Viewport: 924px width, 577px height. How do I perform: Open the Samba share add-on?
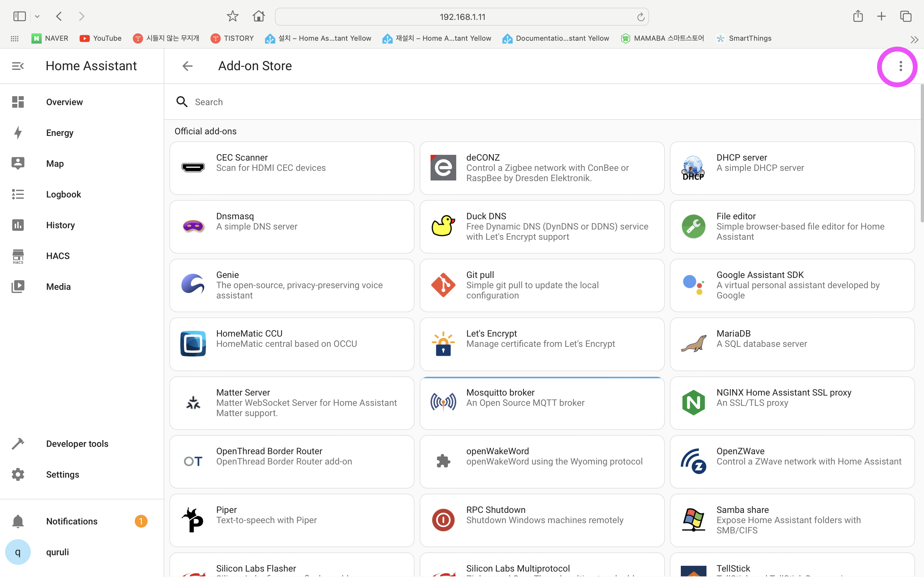point(792,520)
